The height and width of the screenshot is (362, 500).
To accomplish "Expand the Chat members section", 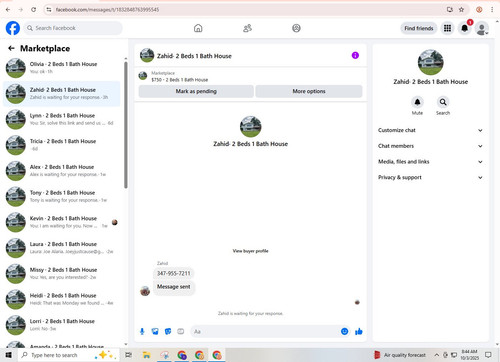I will [x=430, y=146].
